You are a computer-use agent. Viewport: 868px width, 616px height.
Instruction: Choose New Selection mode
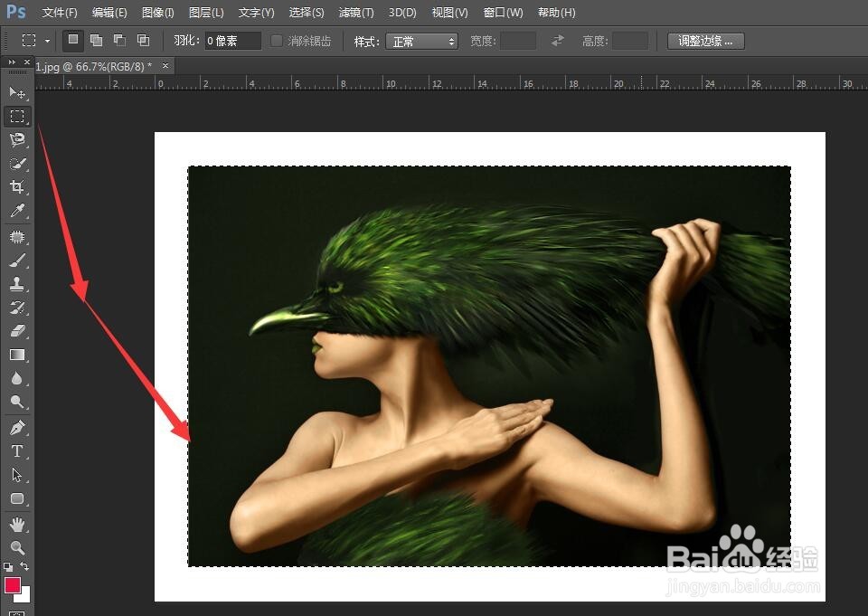73,40
